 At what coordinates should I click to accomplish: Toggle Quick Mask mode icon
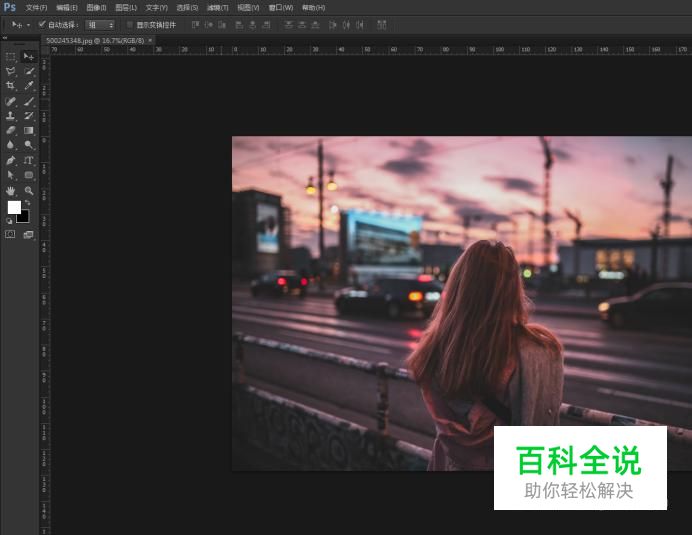click(x=11, y=234)
